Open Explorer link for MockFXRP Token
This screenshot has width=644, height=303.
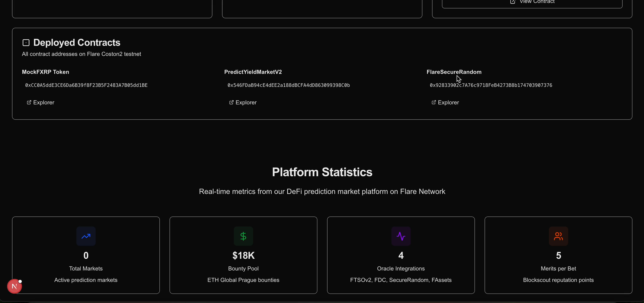[x=41, y=102]
